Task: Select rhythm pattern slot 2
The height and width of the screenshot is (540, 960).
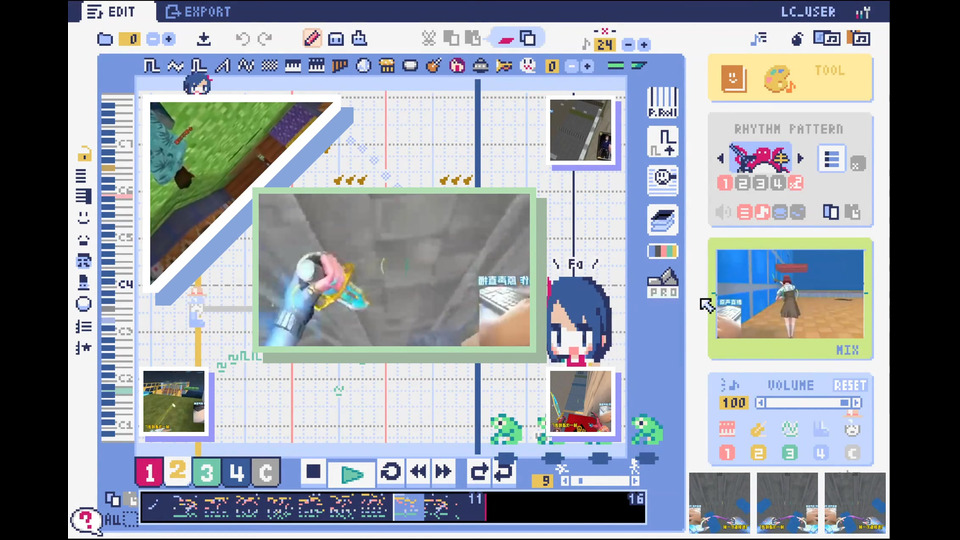Action: point(743,183)
